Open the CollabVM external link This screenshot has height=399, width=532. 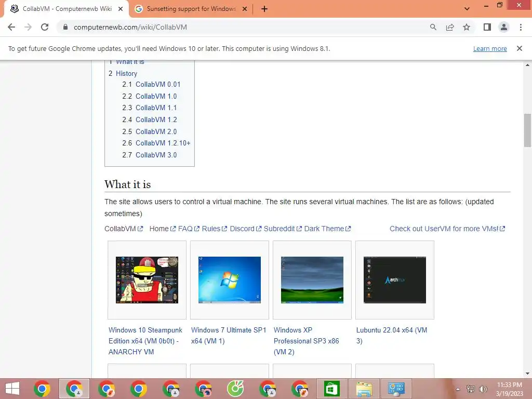click(124, 229)
